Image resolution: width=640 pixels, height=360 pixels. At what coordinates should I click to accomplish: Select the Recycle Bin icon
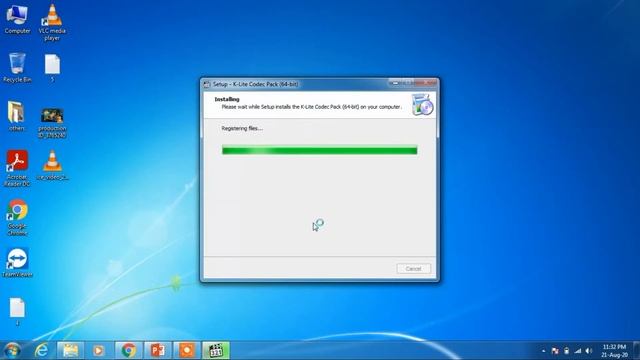(17, 67)
